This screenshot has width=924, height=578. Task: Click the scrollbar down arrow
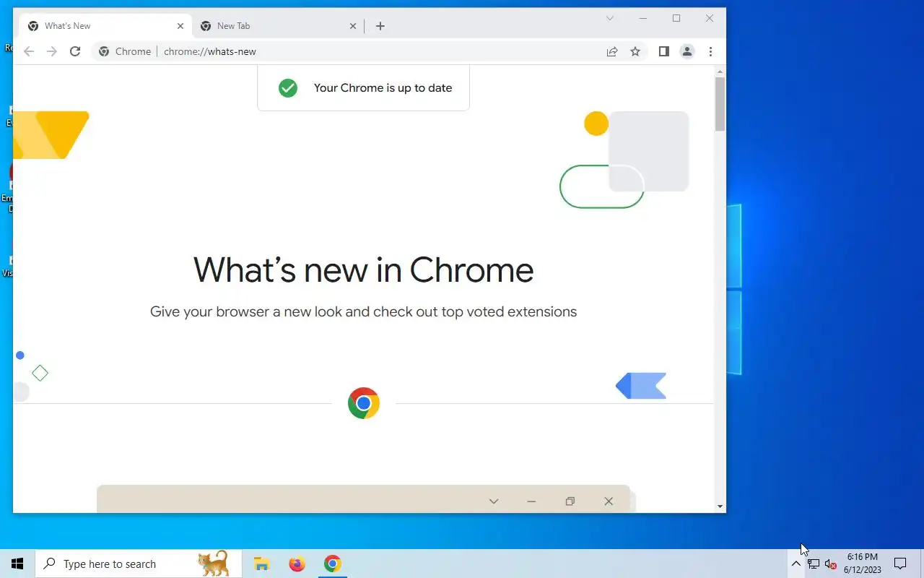coord(720,506)
